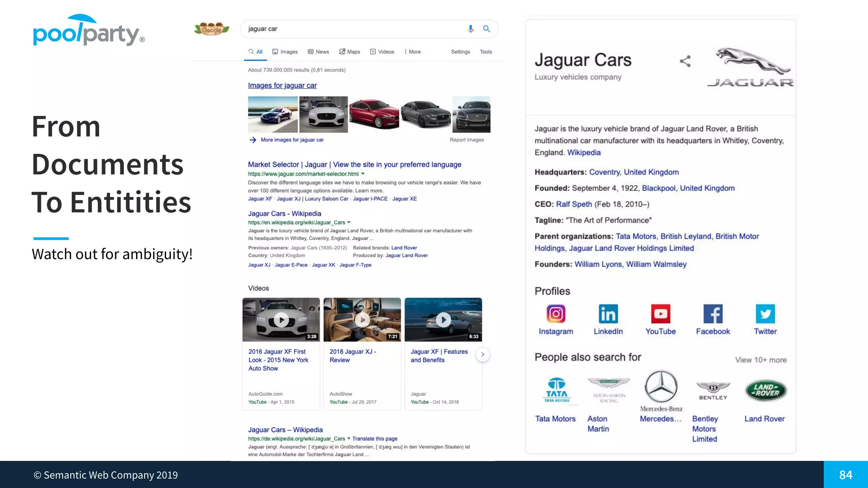Click the microphone voice search icon
Viewport: 868px width, 488px height.
point(470,29)
